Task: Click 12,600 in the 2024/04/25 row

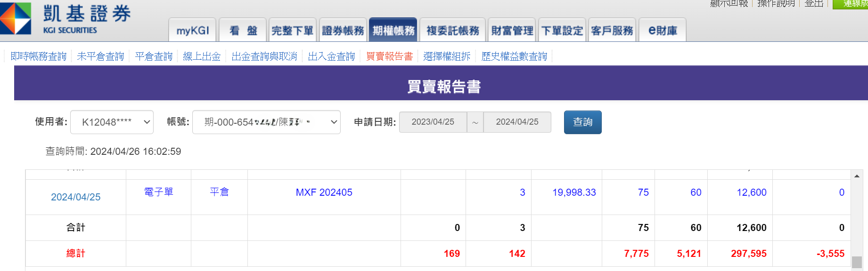Action: [x=752, y=192]
